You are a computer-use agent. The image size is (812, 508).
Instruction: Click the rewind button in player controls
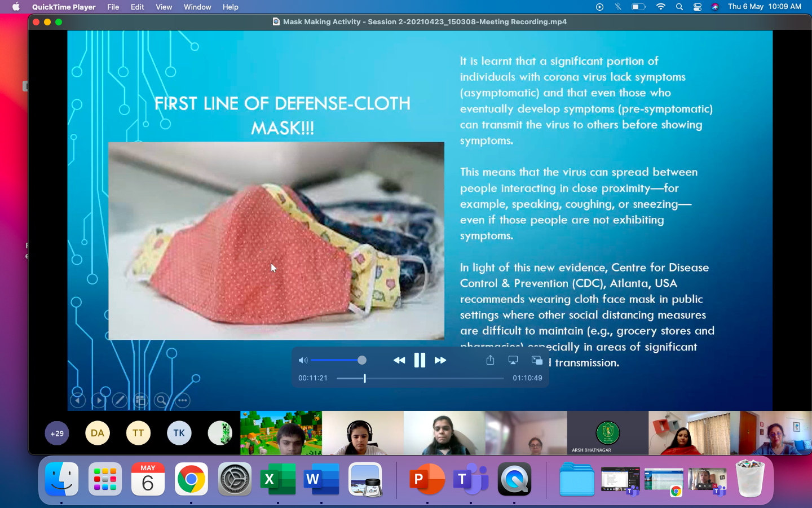399,360
